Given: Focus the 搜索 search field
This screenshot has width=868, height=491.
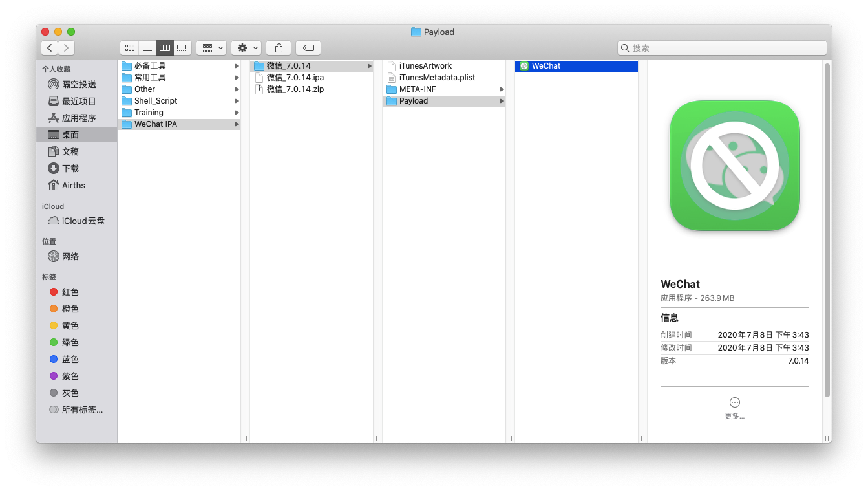Looking at the screenshot, I should click(722, 48).
